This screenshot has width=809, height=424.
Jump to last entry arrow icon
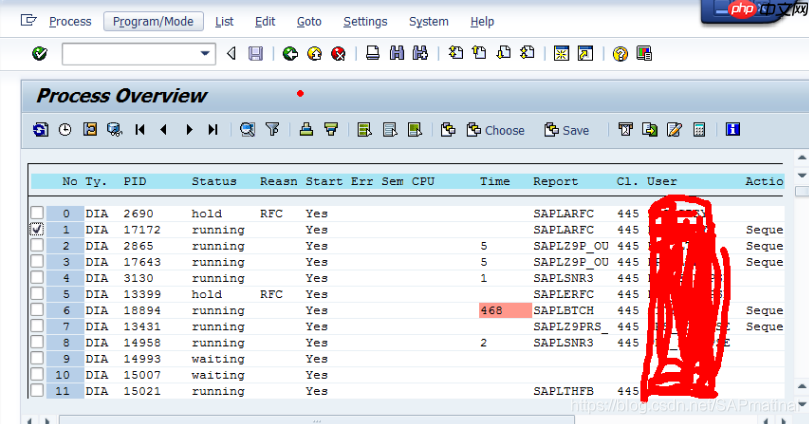click(x=213, y=129)
